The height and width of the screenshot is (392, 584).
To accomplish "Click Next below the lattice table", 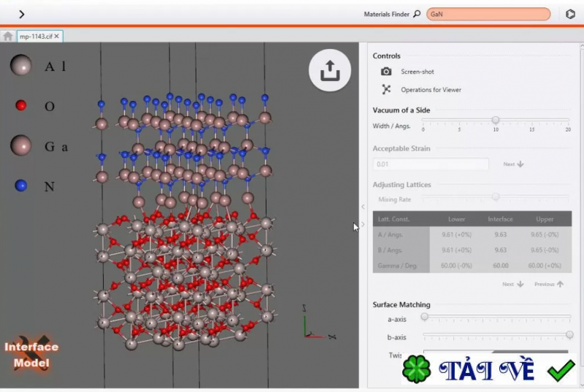I will (513, 284).
